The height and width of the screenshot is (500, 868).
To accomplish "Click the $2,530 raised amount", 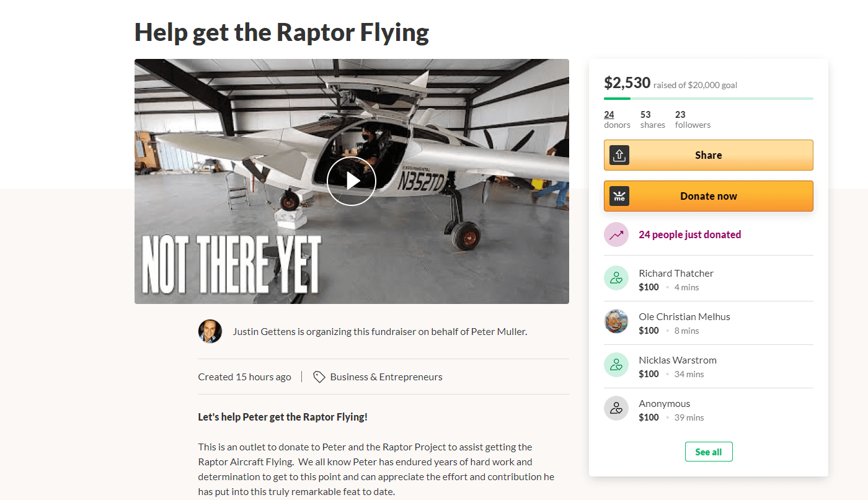I will click(627, 83).
